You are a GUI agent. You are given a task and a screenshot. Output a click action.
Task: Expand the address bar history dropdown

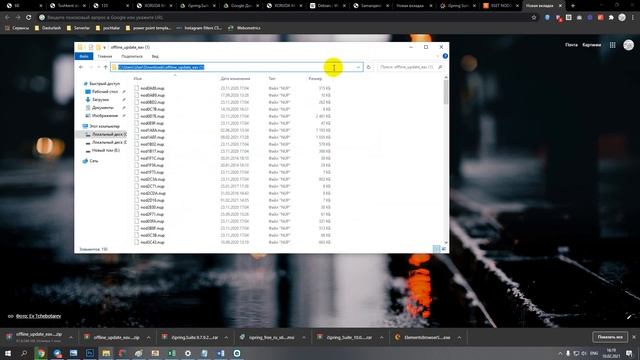click(358, 67)
